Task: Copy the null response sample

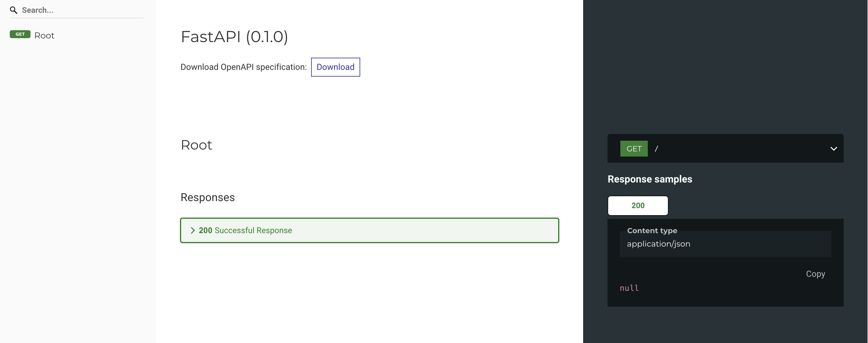Action: 816,274
